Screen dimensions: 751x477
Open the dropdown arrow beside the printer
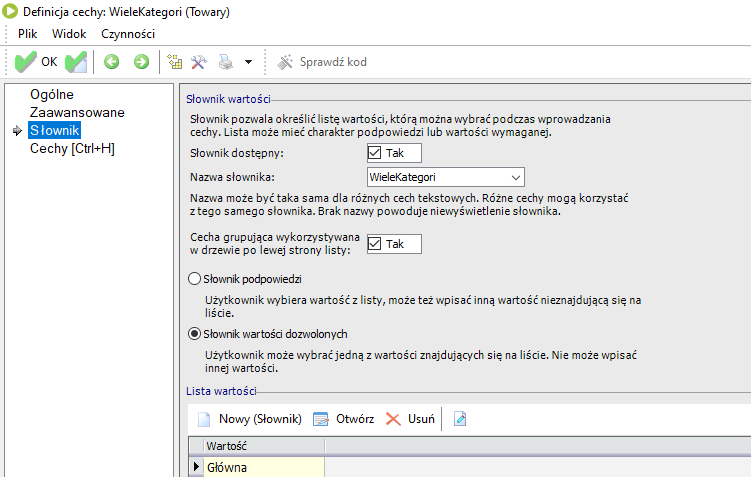[x=248, y=62]
